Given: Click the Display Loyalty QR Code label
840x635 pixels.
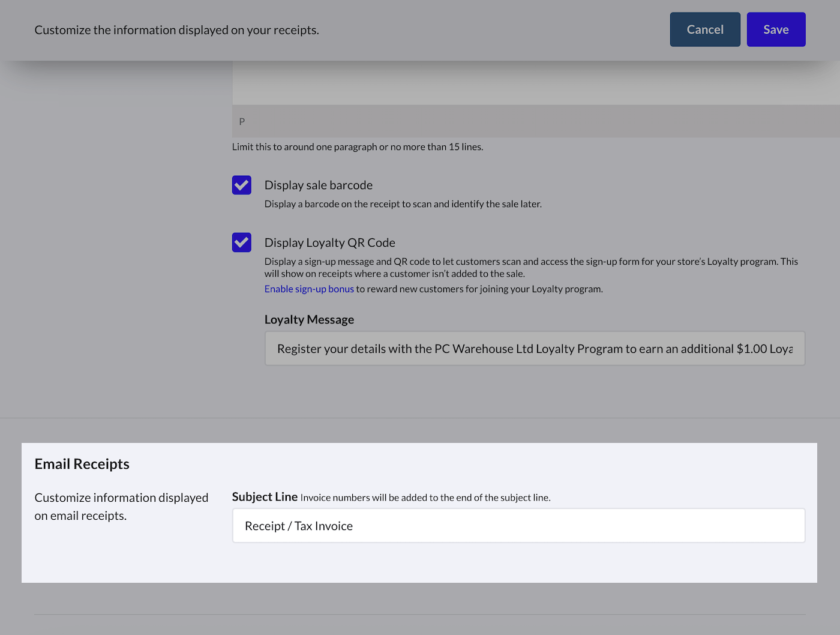Looking at the screenshot, I should (329, 242).
